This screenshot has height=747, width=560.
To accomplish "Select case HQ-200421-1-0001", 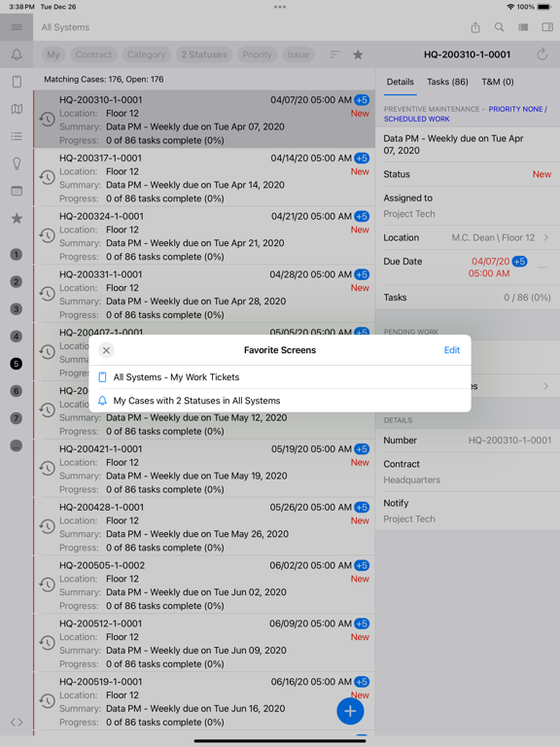I will coord(204,468).
